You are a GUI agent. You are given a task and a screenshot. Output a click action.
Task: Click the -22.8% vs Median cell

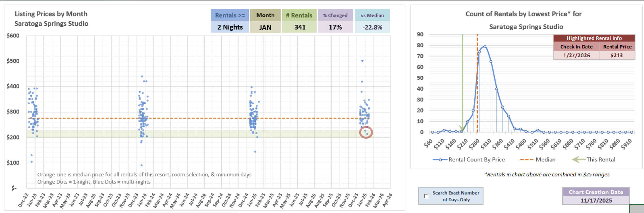[x=372, y=28]
